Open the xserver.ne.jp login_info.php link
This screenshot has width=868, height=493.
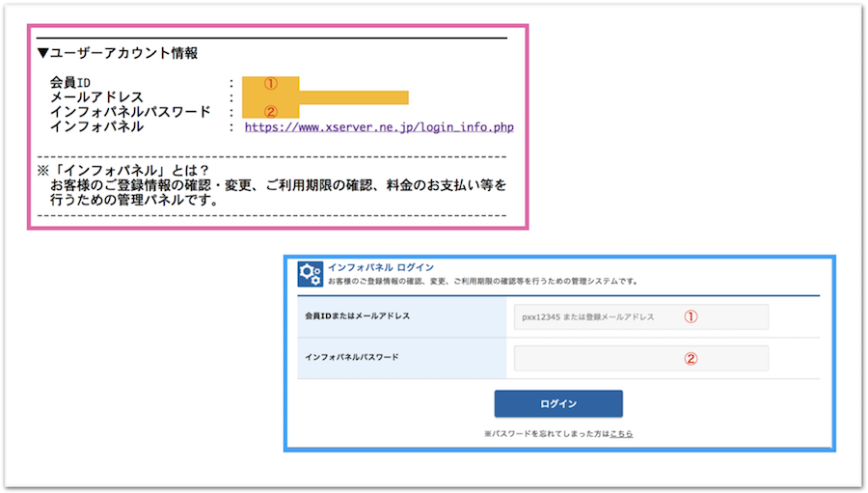pyautogui.click(x=378, y=126)
